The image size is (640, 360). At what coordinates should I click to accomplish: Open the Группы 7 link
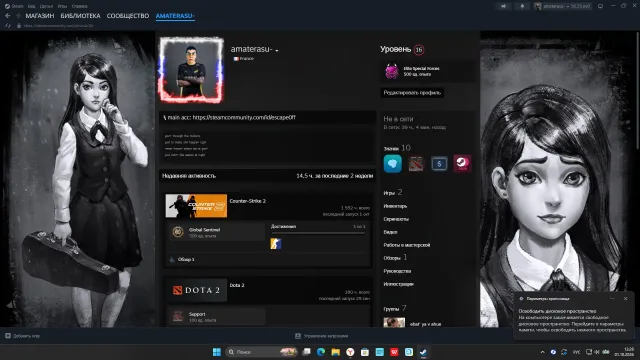(395, 309)
